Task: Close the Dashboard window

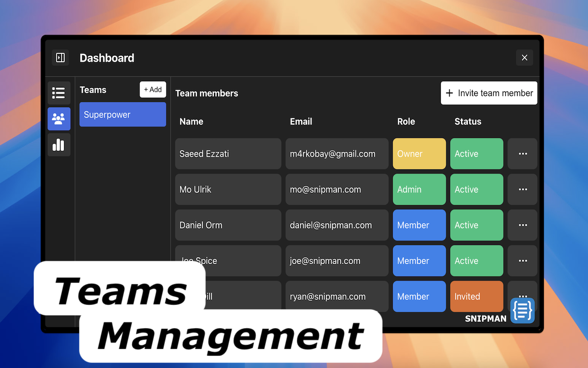Action: pos(524,57)
